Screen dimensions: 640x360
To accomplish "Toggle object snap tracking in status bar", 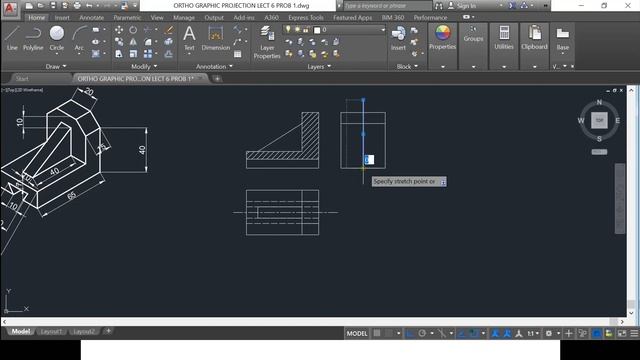I will tap(462, 333).
